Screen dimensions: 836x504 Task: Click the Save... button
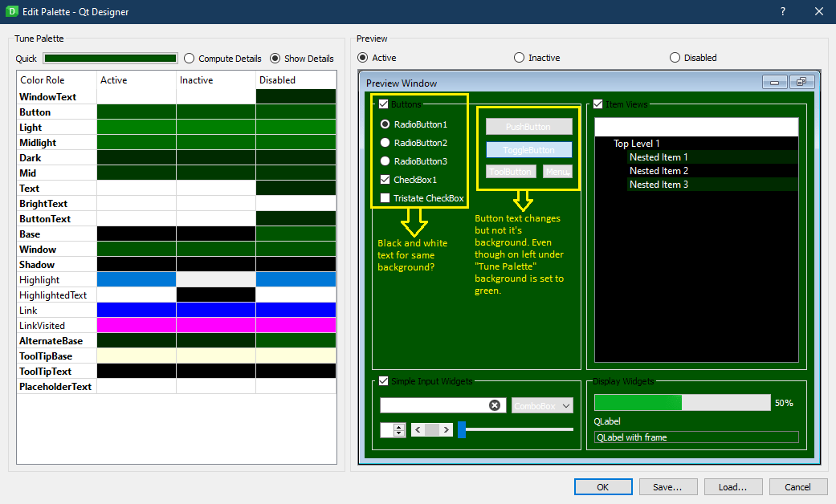coord(667,486)
